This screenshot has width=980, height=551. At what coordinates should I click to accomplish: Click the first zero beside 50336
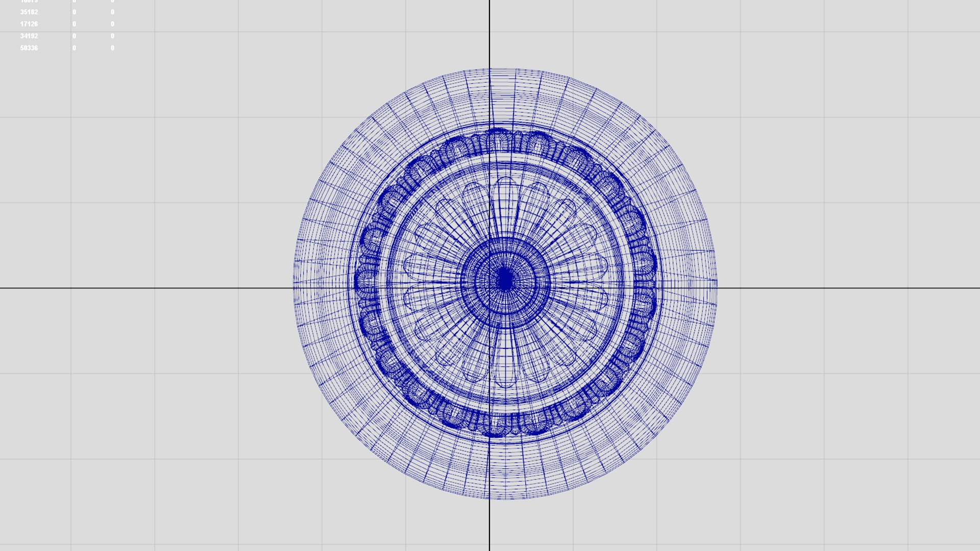point(74,48)
